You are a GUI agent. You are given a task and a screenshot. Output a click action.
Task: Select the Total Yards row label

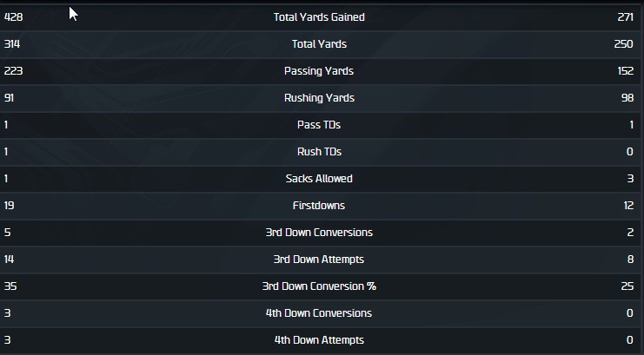[319, 43]
